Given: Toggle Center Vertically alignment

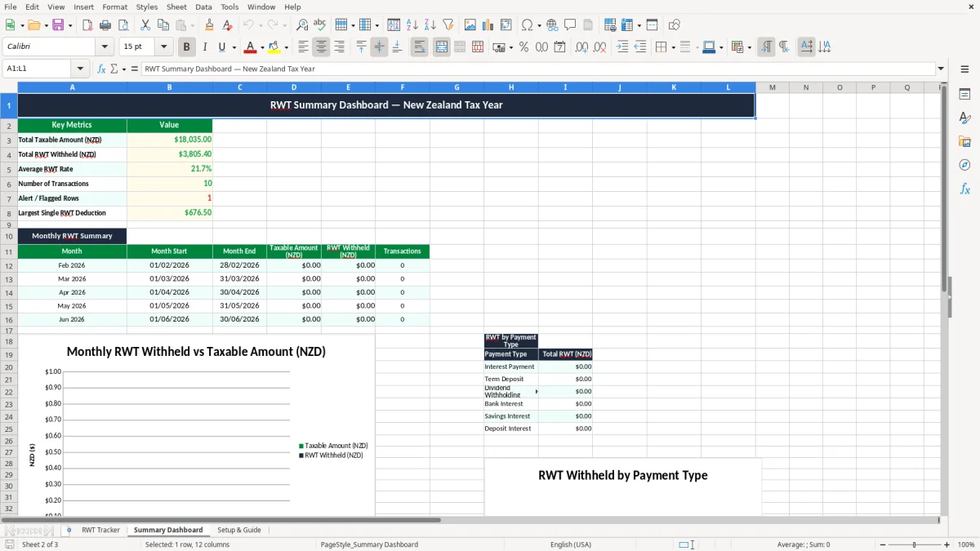Looking at the screenshot, I should [379, 47].
